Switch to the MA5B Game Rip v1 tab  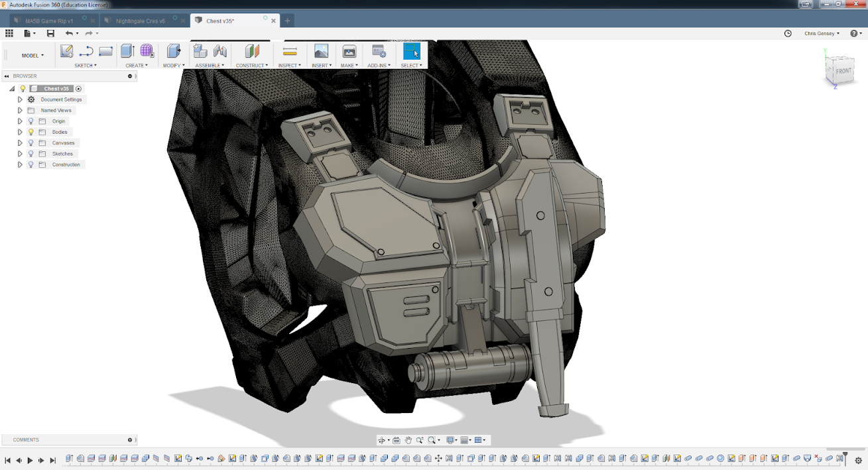(54, 21)
